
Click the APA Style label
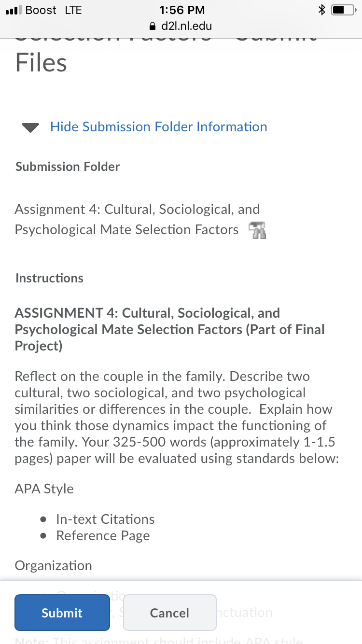(44, 489)
